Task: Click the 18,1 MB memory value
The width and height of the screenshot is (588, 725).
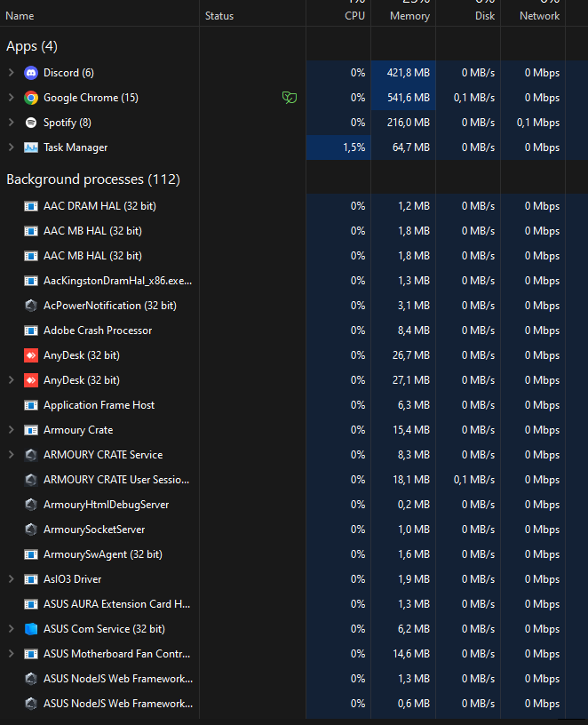Action: (x=411, y=480)
